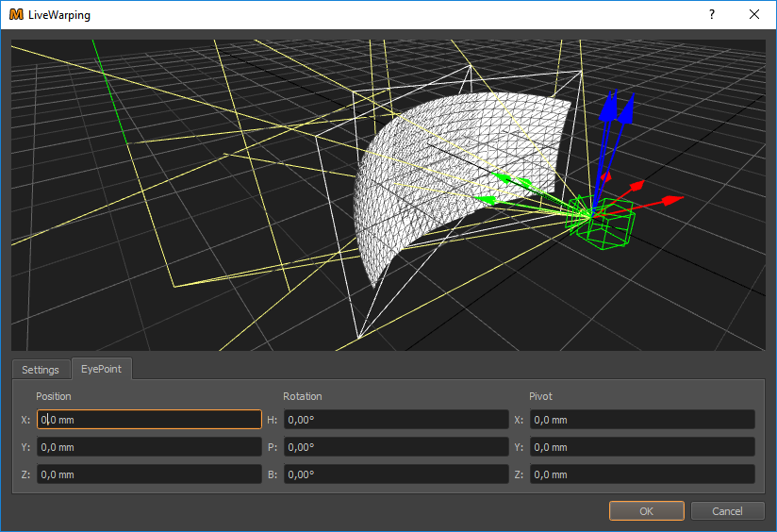Click the Pivot X input field

642,420
